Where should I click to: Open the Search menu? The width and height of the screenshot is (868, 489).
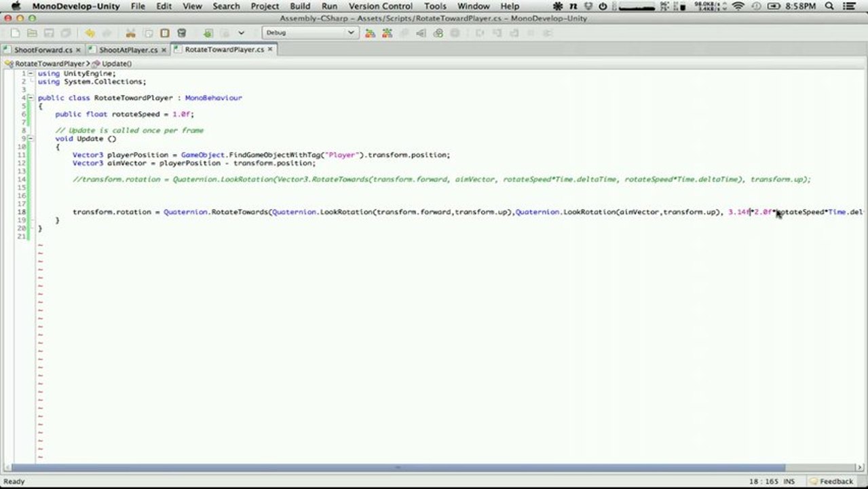point(226,6)
